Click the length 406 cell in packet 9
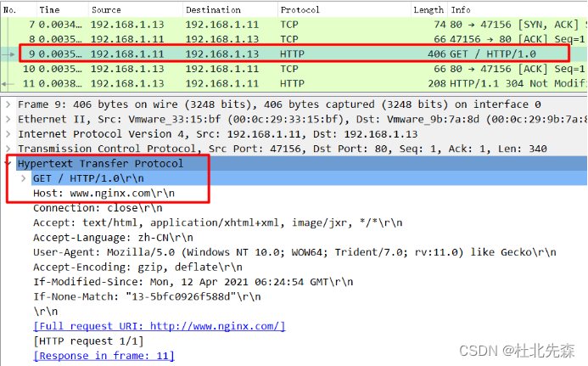The width and height of the screenshot is (588, 366). point(436,54)
